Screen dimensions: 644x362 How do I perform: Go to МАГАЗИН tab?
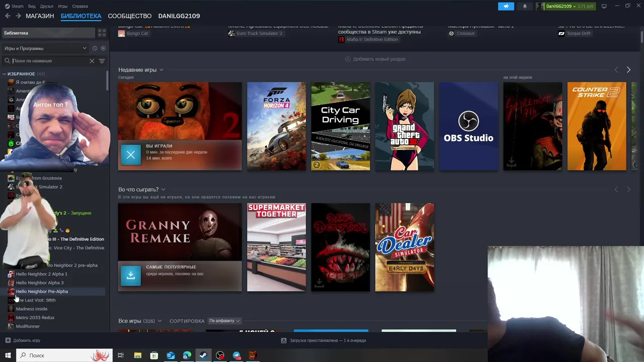point(40,16)
